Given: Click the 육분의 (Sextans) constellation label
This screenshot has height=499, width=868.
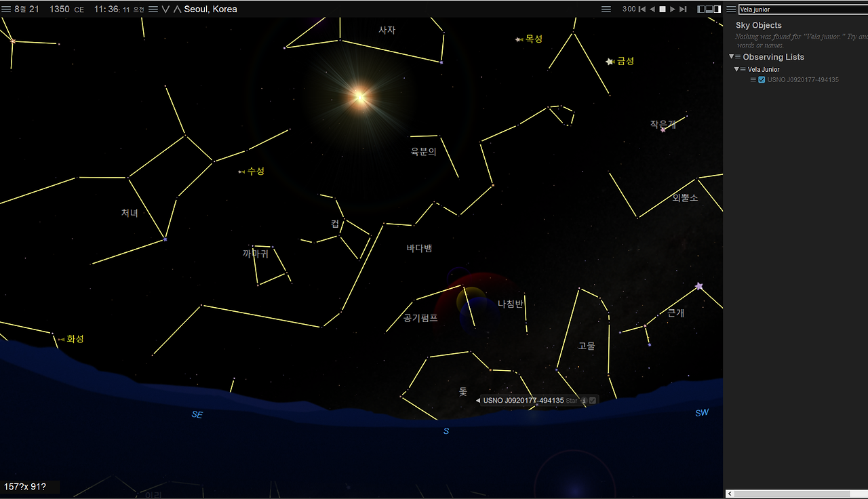Looking at the screenshot, I should point(423,151).
